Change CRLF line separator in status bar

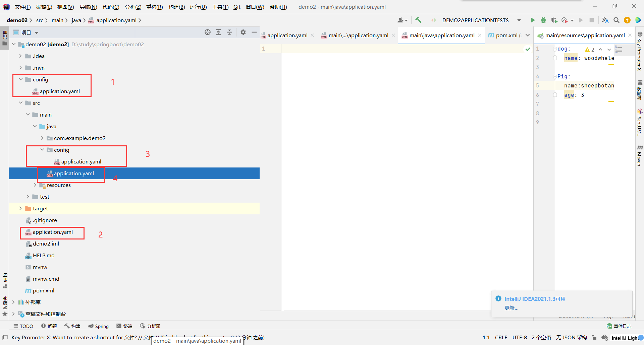tap(501, 338)
